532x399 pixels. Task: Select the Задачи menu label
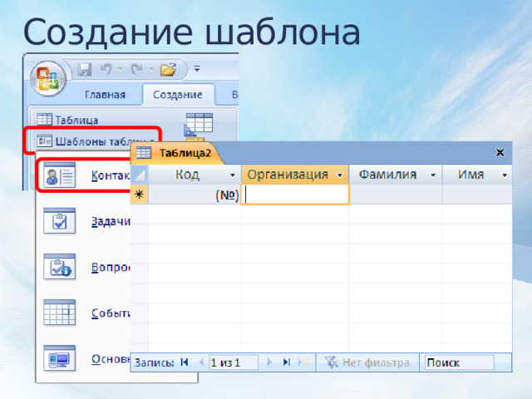click(111, 221)
